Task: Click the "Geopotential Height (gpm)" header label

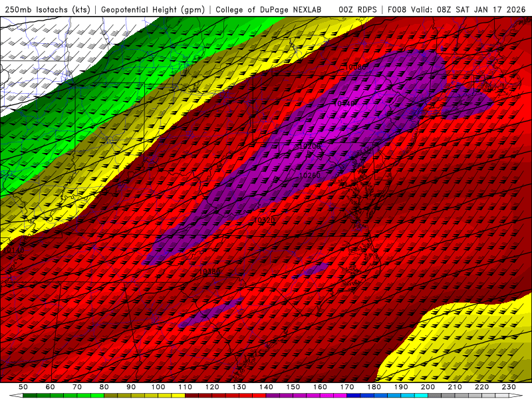Action: pyautogui.click(x=153, y=9)
